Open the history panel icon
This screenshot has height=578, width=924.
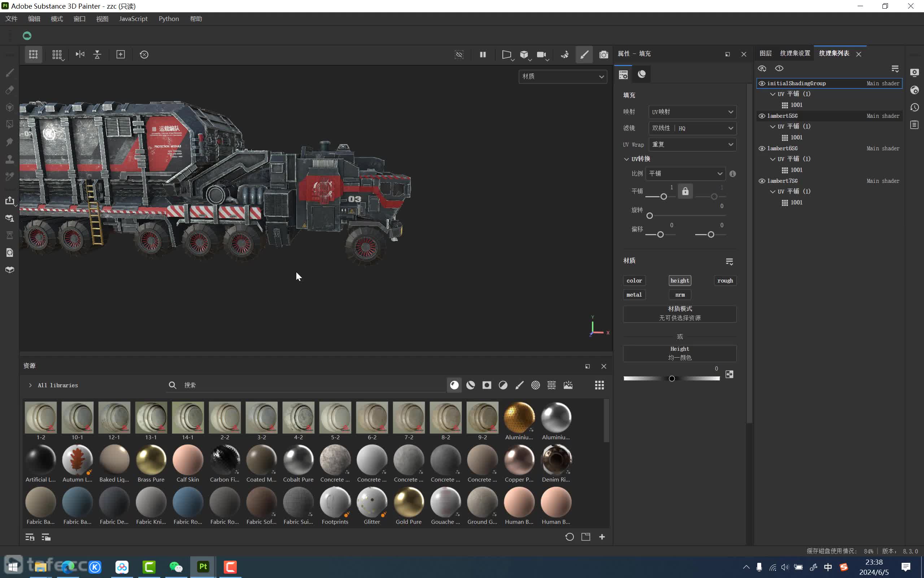coord(915,107)
